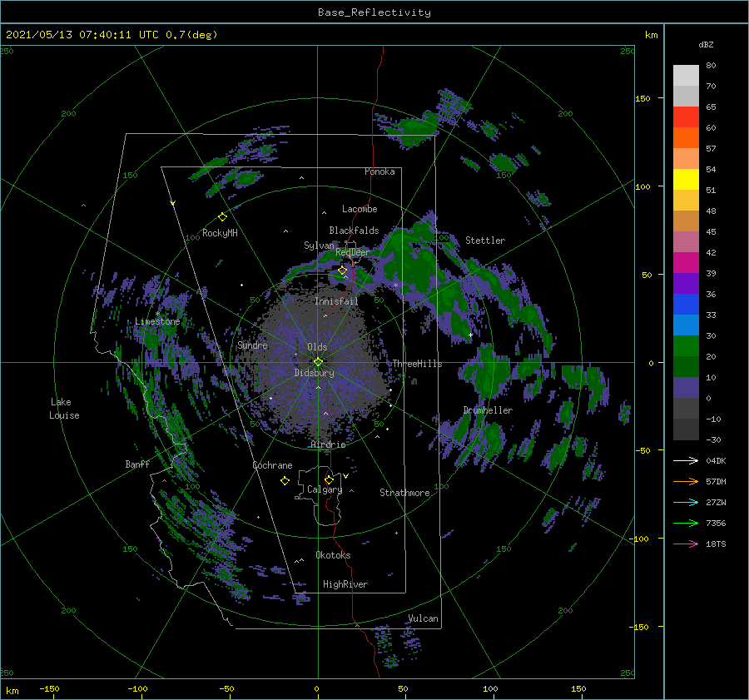This screenshot has height=700, width=749.
Task: Click the magenta 18TS arrow legend icon
Action: pos(686,544)
